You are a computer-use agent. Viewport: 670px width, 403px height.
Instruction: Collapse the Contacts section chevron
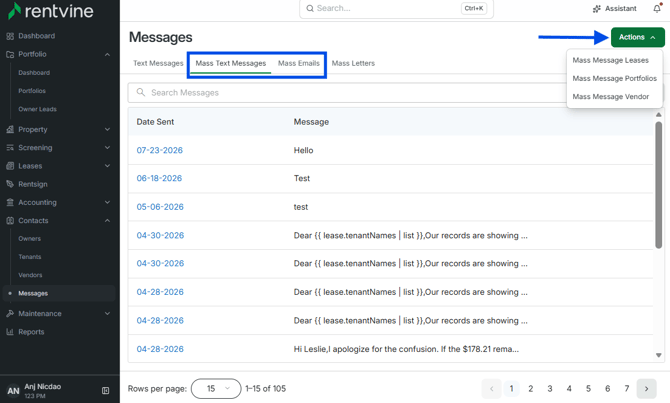(107, 221)
